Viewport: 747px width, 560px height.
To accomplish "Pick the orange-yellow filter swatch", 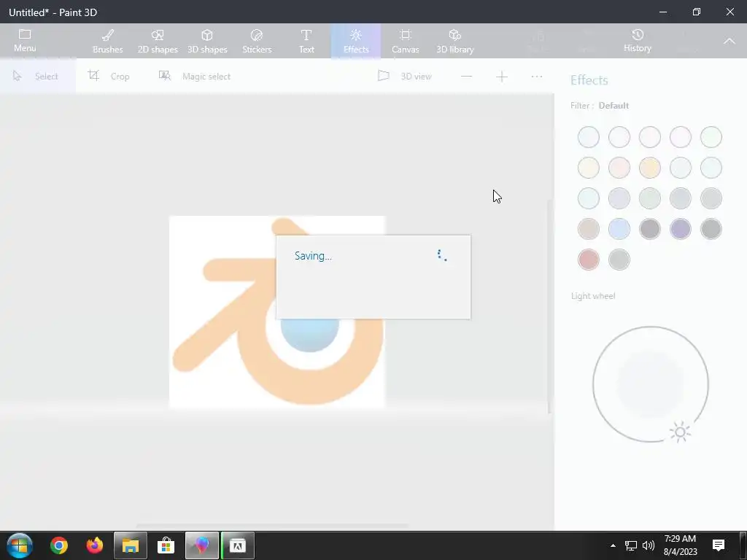I will point(650,168).
